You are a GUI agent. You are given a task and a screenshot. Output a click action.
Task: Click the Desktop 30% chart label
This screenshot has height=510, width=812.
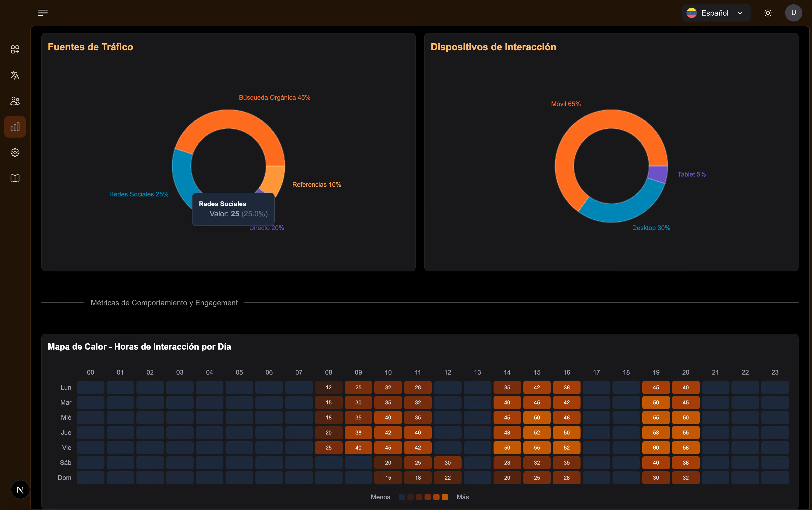point(651,228)
